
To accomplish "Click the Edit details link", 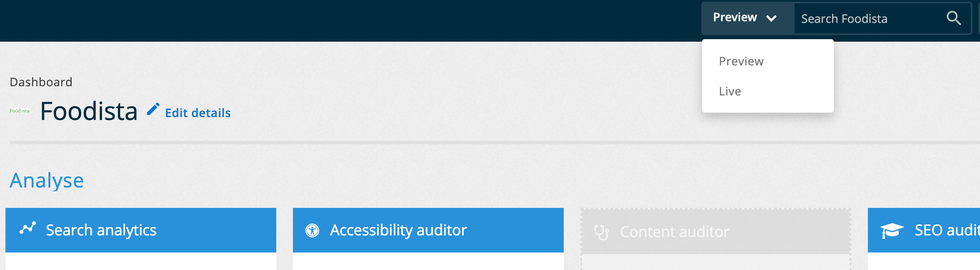I will [x=197, y=113].
